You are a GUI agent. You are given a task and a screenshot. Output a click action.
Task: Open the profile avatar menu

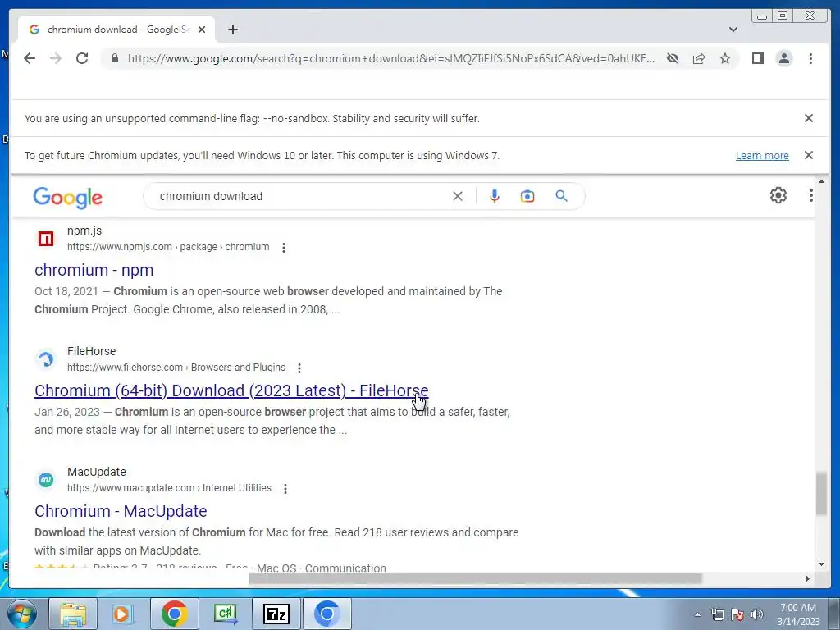[784, 58]
